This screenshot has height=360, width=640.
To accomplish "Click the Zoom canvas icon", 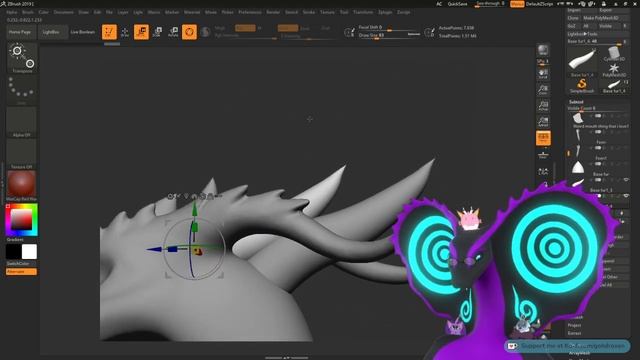I will coord(543,90).
